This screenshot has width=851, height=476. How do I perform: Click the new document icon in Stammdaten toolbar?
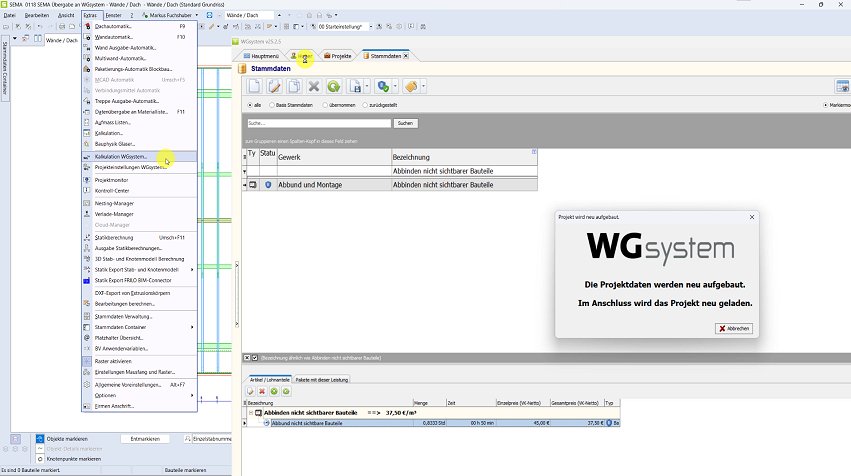coord(254,87)
